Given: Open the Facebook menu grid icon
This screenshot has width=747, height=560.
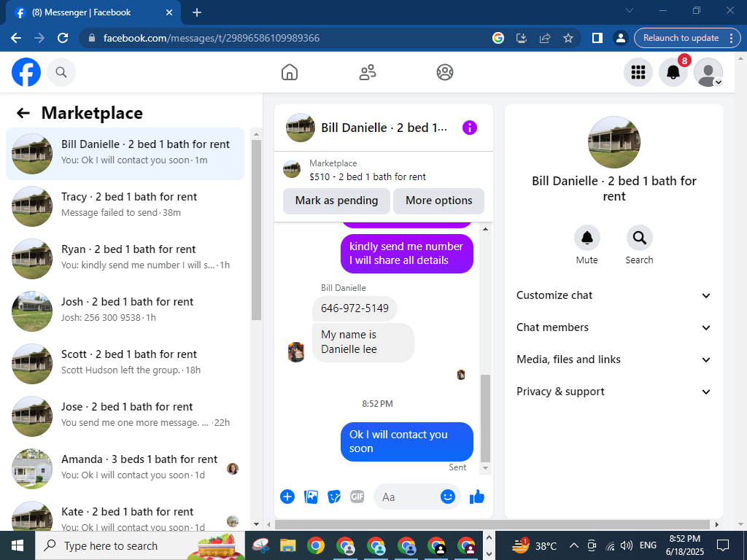Looking at the screenshot, I should click(638, 72).
